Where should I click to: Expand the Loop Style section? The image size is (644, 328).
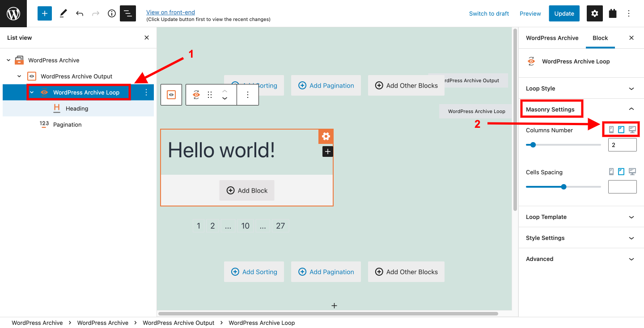coord(580,88)
